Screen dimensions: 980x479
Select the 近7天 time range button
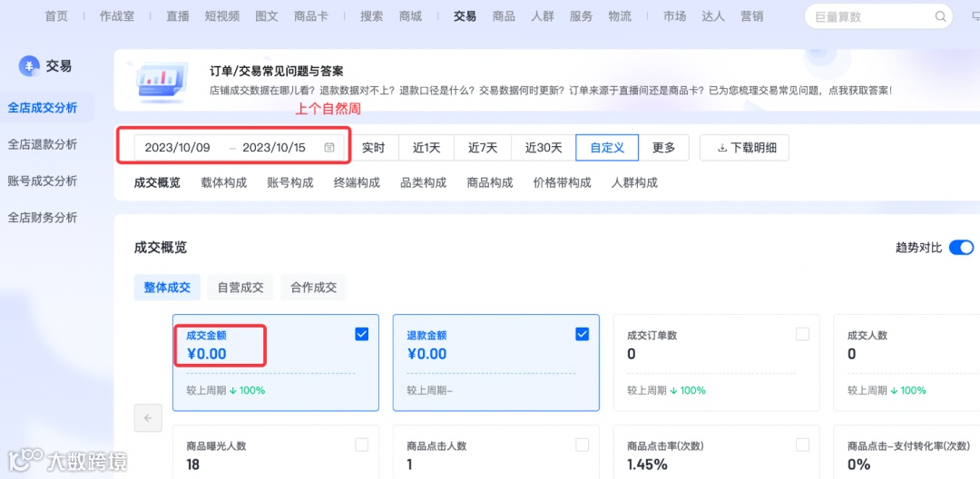(x=483, y=148)
